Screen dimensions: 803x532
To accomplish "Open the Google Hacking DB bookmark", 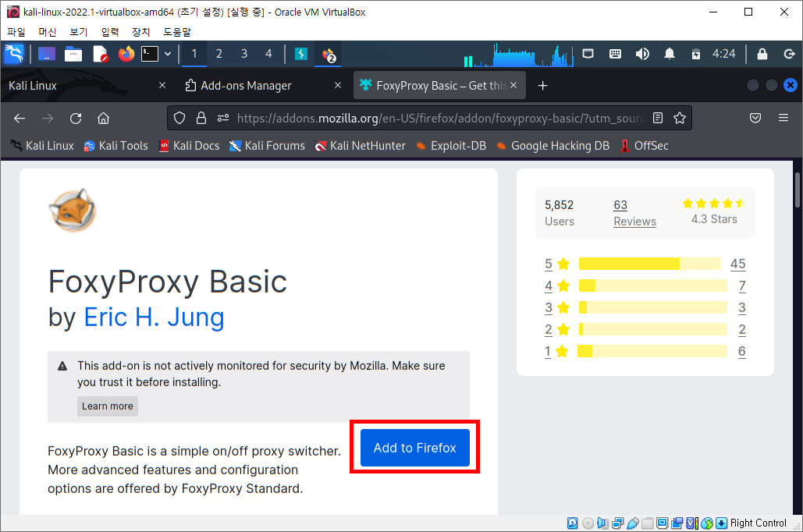I will [x=553, y=146].
